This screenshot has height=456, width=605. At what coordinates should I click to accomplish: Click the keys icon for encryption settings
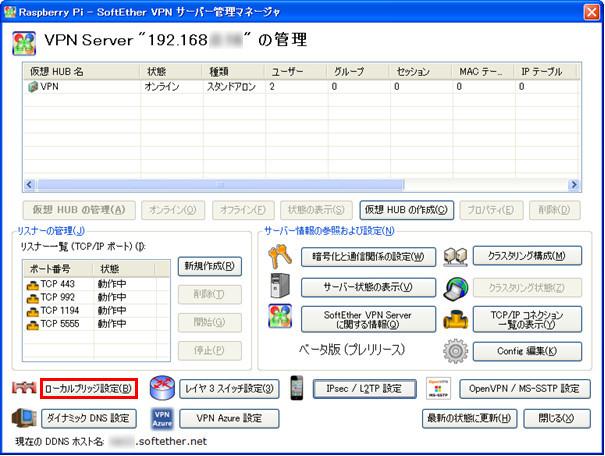click(x=280, y=256)
